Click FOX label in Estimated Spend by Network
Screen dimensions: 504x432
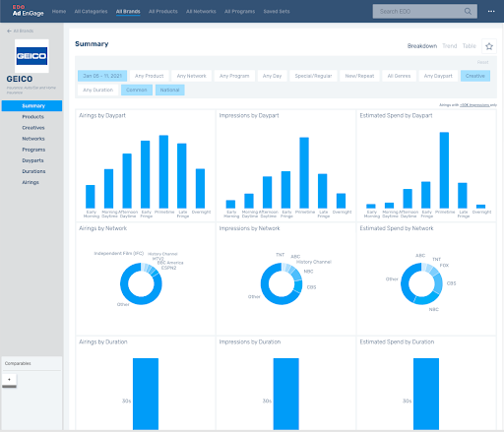click(x=444, y=266)
